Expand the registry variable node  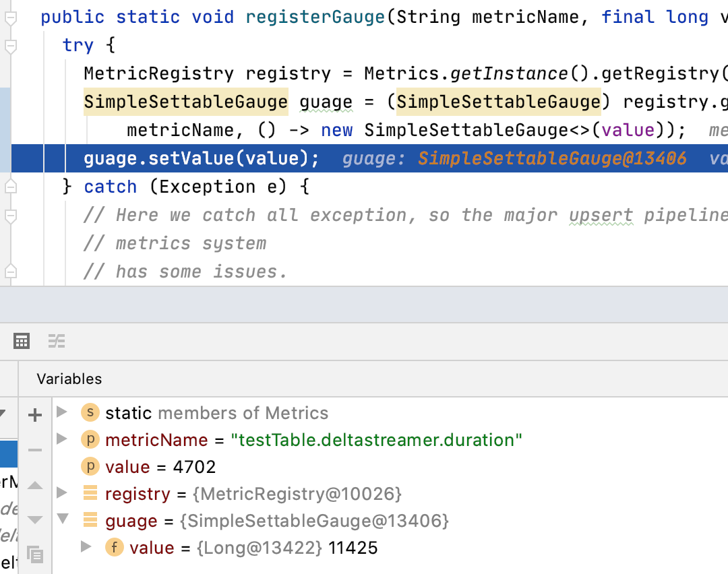(62, 492)
